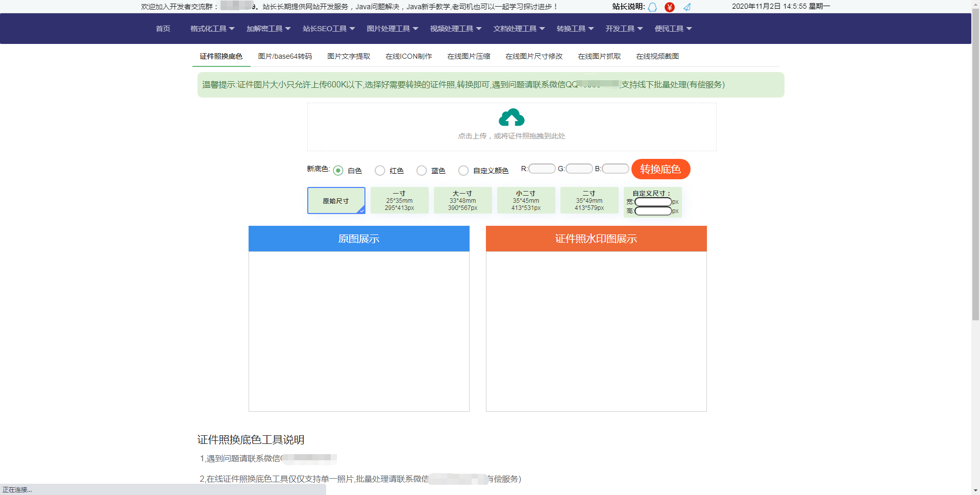Switch to the 证件照换底色 tab

(x=221, y=56)
